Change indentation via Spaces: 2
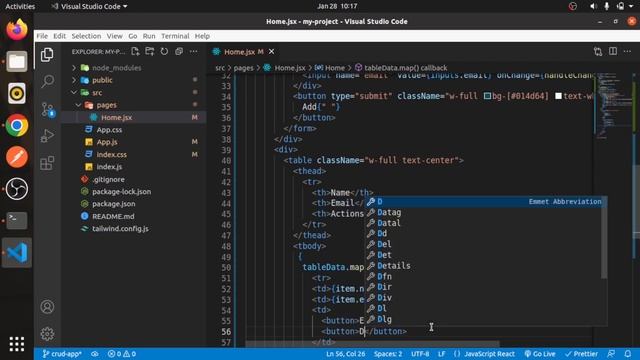 pyautogui.click(x=388, y=354)
